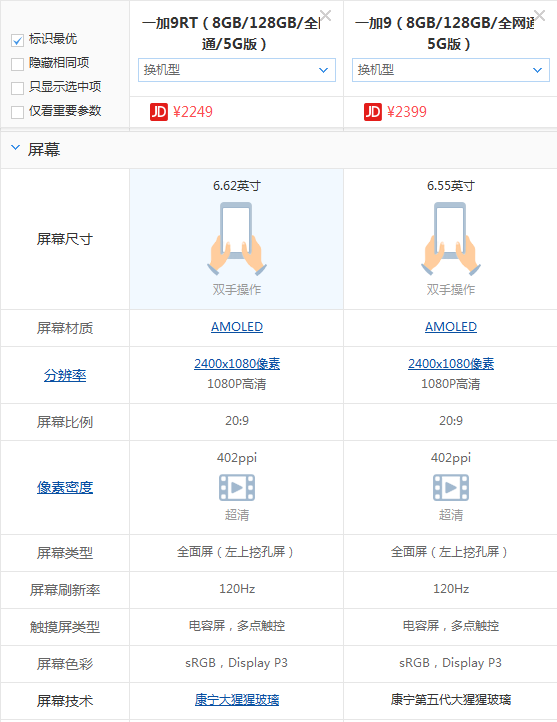The width and height of the screenshot is (557, 722).
Task: Click the two-hand phone icon under 6.62英寸
Action: [x=237, y=239]
